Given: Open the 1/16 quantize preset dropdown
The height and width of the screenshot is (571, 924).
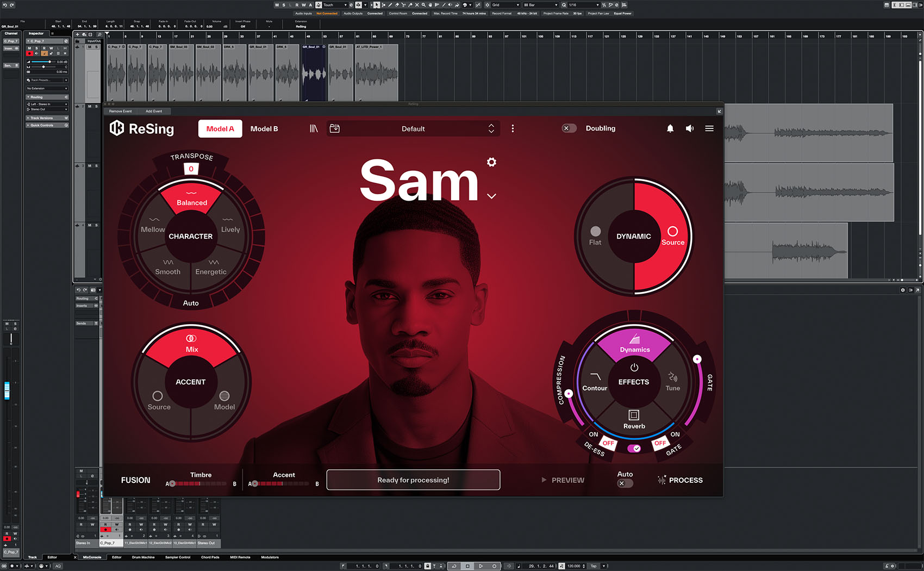Looking at the screenshot, I should coord(584,5).
